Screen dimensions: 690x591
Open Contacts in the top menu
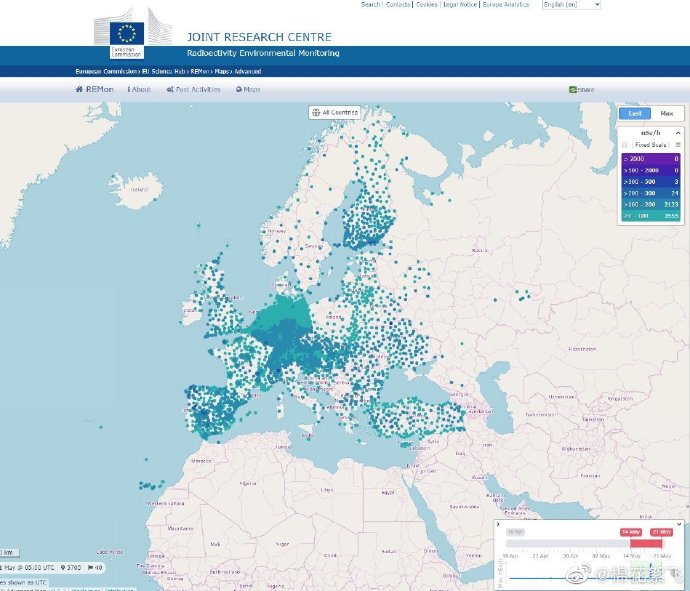point(398,5)
